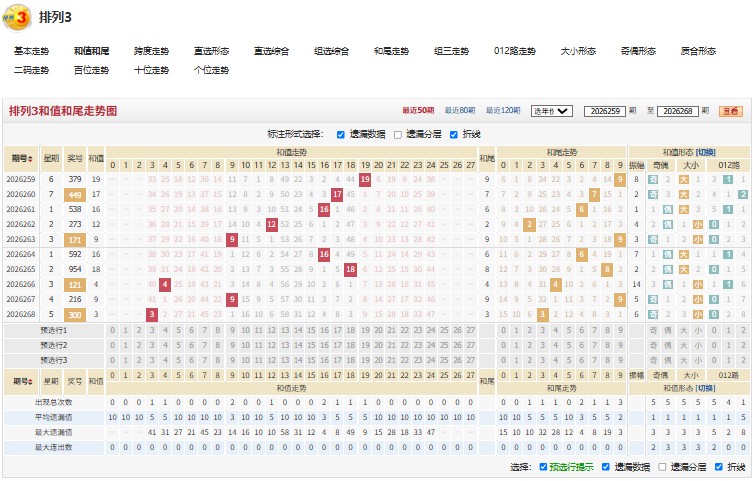Go to 二码走势 chart

31,70
